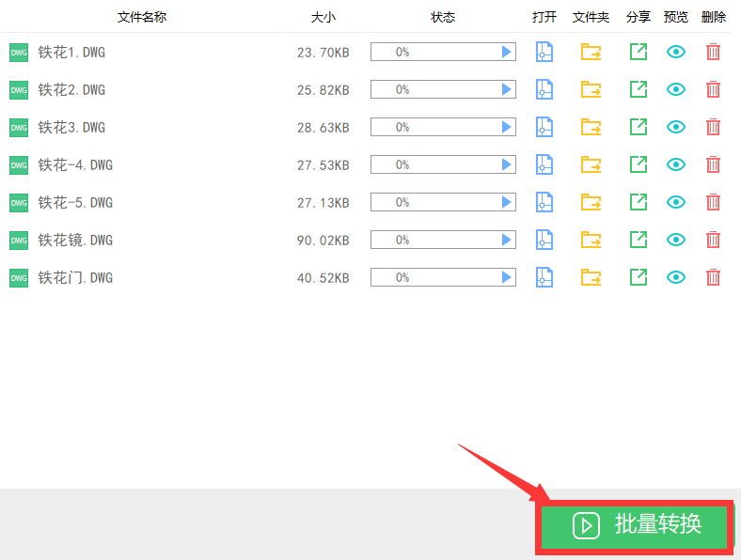Click the 状态 column header
741x560 pixels.
point(443,17)
